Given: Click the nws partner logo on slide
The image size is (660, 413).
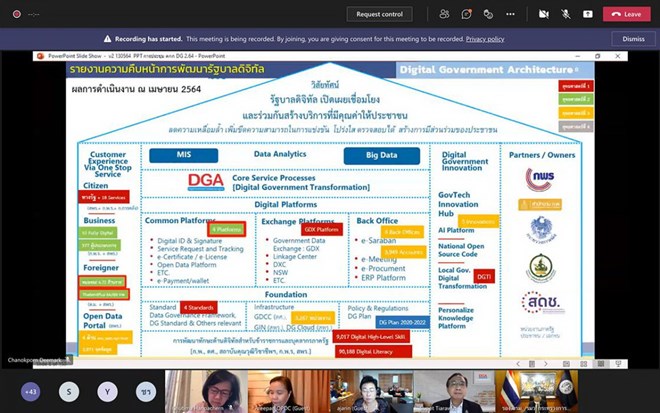Looking at the screenshot, I should (x=540, y=178).
